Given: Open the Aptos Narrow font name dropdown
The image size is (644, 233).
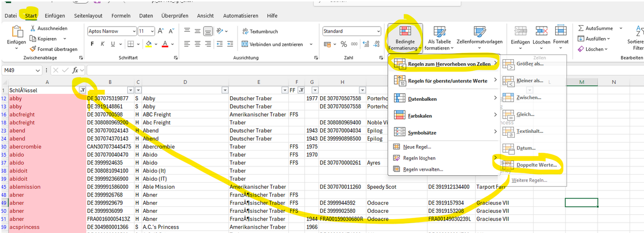Looking at the screenshot, I should 134,31.
